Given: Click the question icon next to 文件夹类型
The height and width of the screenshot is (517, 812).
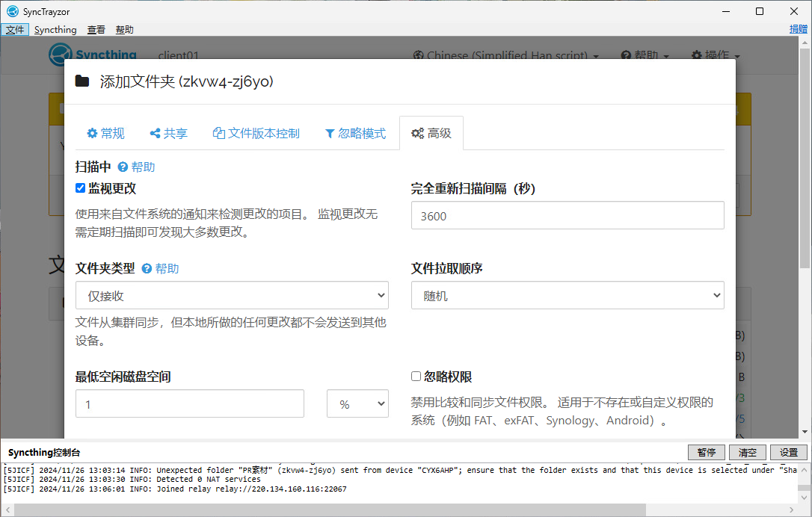Looking at the screenshot, I should click(x=147, y=269).
